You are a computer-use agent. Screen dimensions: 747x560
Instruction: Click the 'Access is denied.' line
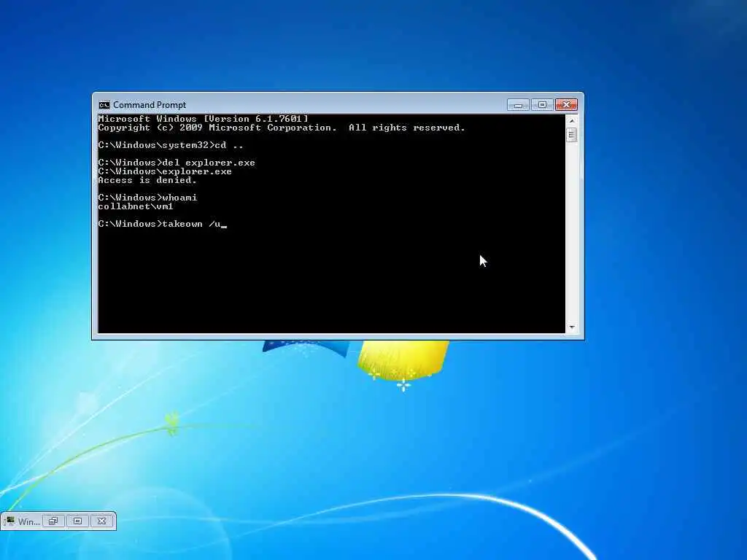pos(147,180)
